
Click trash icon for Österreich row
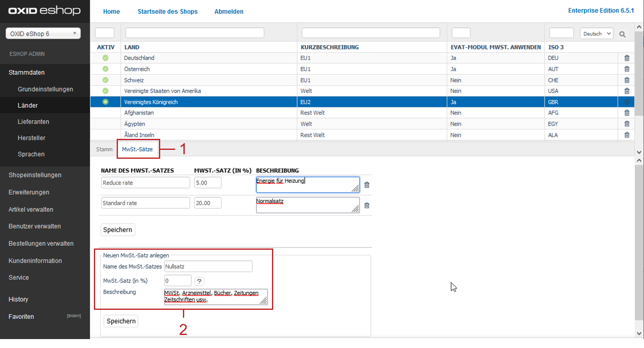pos(627,69)
